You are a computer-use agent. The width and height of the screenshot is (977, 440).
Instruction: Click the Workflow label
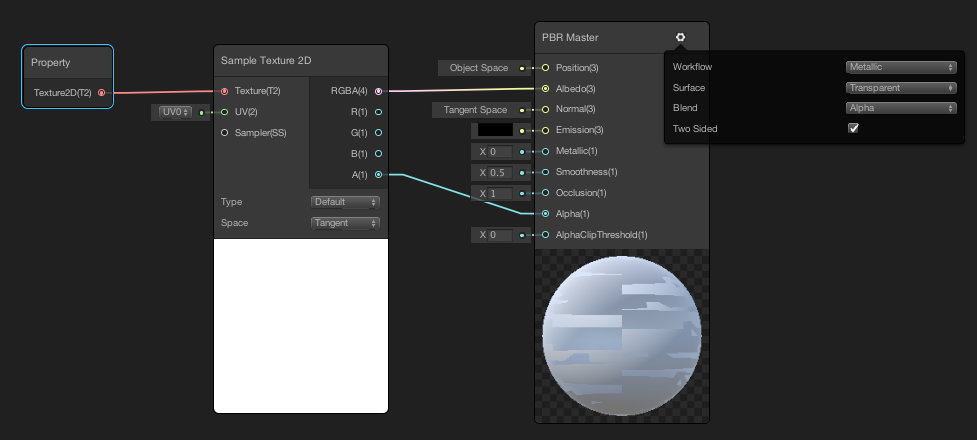[692, 67]
